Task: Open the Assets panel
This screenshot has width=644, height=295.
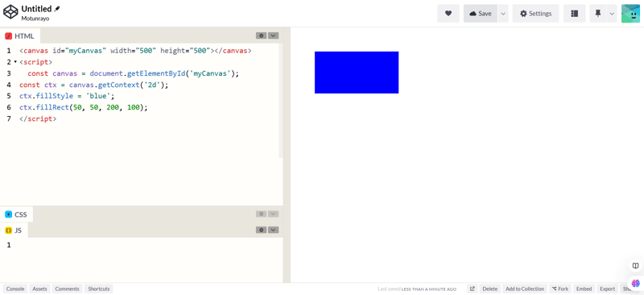Action: [39, 289]
